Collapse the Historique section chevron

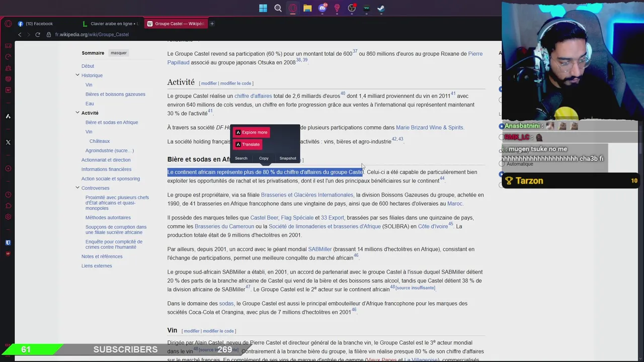77,75
